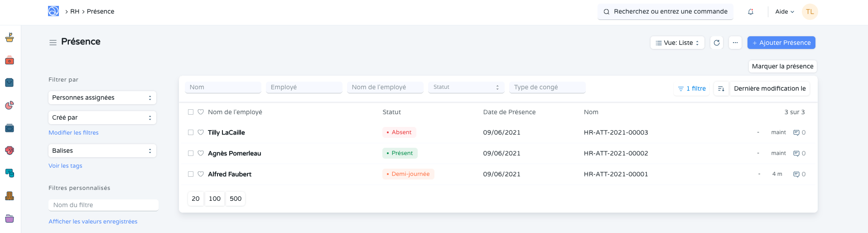Set page size to 100

point(215,199)
